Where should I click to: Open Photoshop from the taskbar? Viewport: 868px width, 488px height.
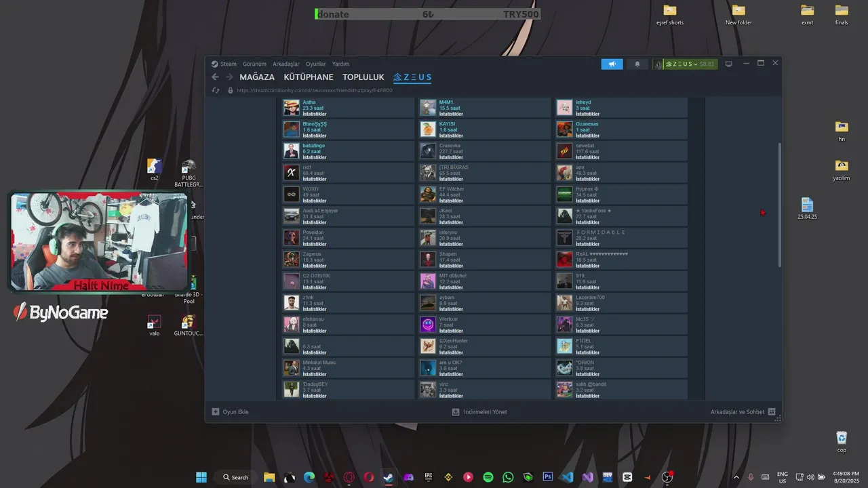pyautogui.click(x=548, y=477)
